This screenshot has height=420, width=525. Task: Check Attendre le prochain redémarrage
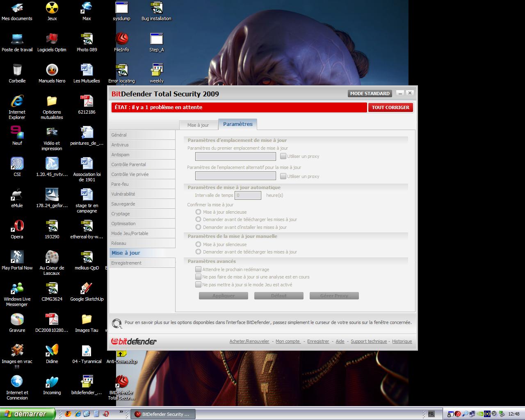199,269
